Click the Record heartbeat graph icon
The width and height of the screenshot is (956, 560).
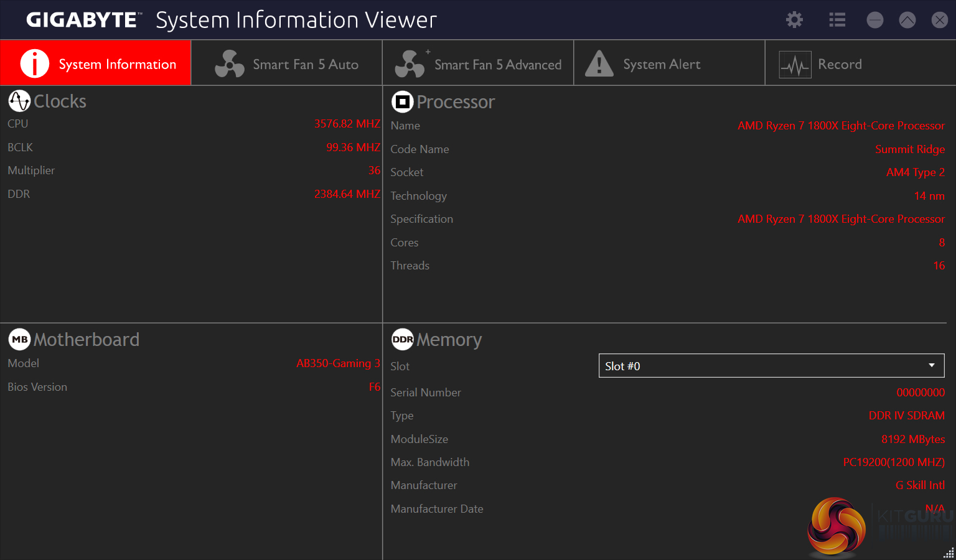coord(795,64)
